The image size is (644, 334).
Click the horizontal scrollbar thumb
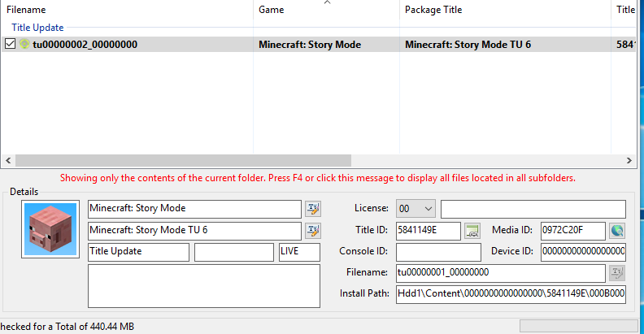point(183,160)
